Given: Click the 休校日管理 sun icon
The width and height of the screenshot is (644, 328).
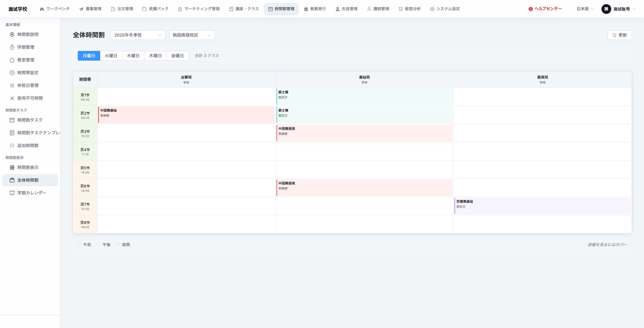Looking at the screenshot, I should tap(12, 85).
